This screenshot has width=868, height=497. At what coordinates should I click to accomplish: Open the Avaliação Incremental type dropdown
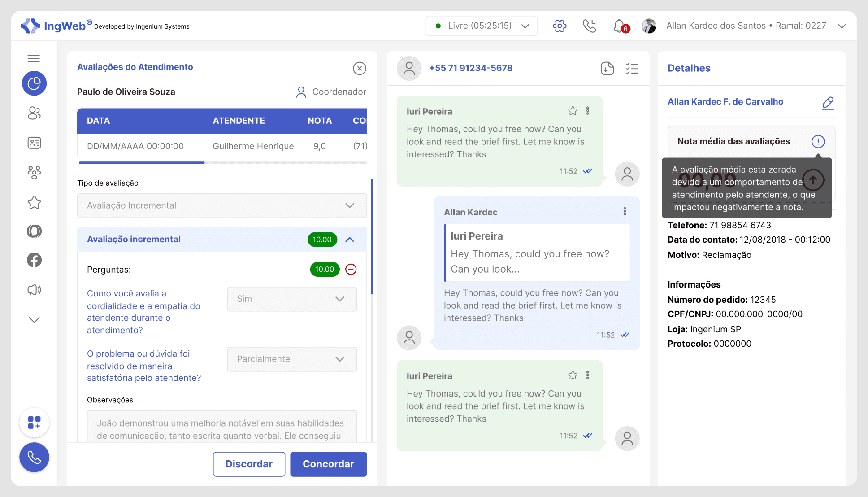[222, 205]
